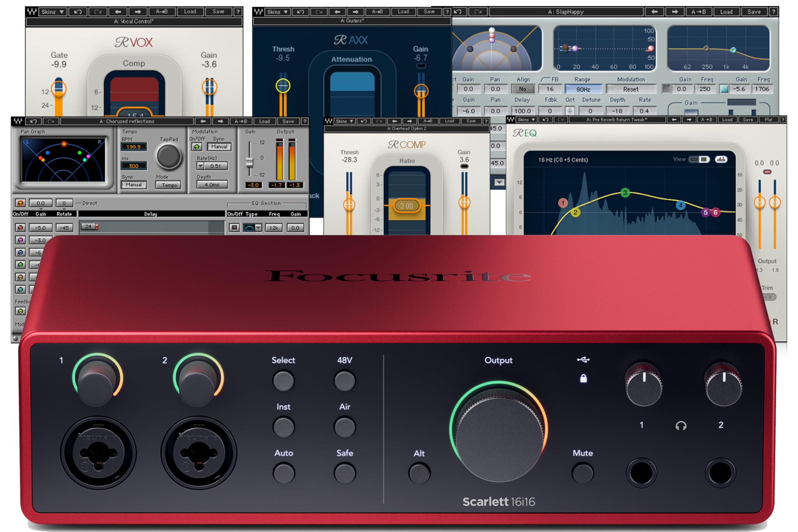Toggle EQ Section On/Off square button
The width and height of the screenshot is (798, 532).
click(x=234, y=228)
